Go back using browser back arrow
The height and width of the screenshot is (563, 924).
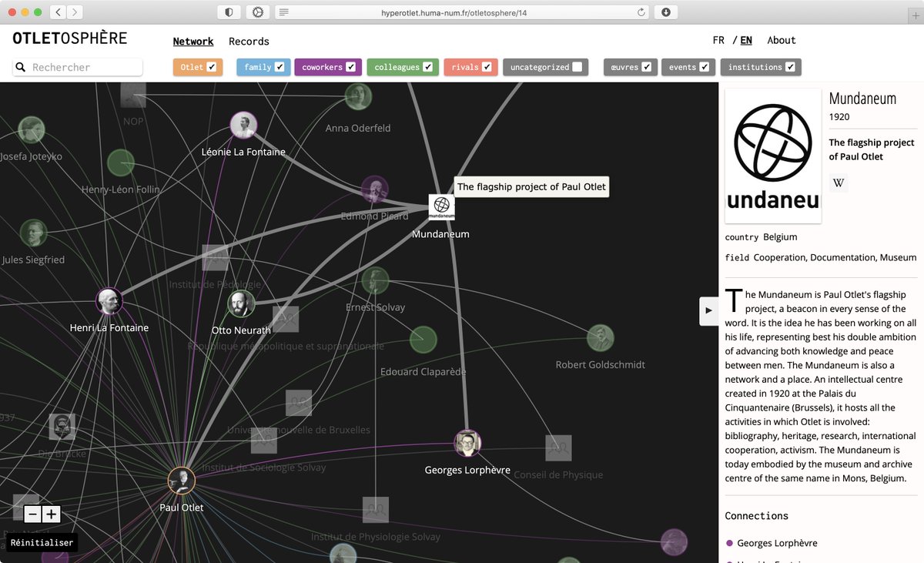(x=58, y=12)
